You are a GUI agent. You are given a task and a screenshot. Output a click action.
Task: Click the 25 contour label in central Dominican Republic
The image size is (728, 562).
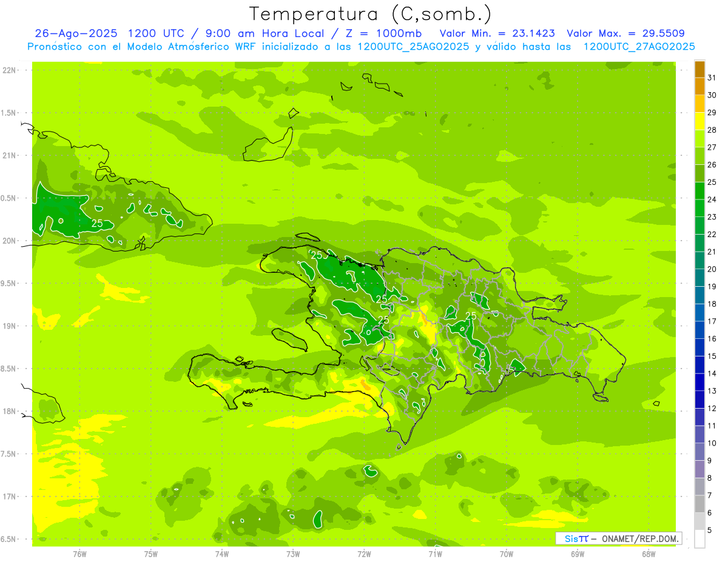click(471, 316)
